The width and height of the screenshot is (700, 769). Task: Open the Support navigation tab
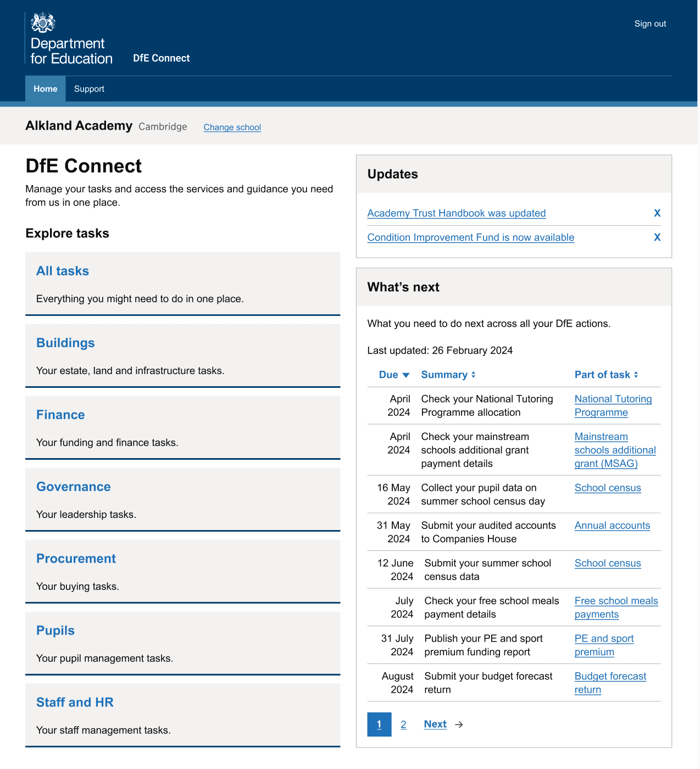click(x=89, y=89)
